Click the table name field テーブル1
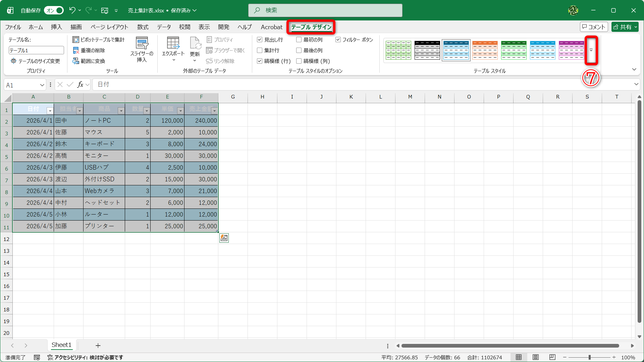Image resolution: width=644 pixels, height=362 pixels. point(36,50)
